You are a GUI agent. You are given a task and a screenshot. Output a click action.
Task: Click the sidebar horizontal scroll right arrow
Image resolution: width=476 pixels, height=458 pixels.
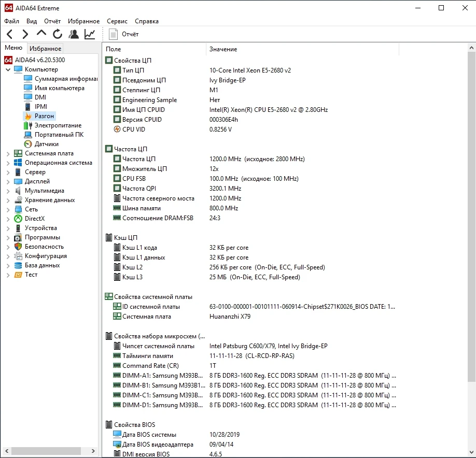[93, 451]
